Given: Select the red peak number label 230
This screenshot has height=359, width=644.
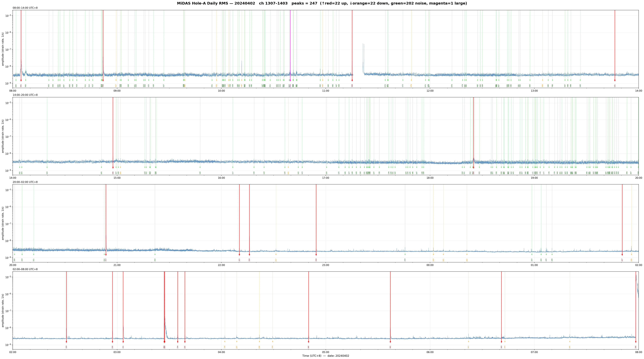Looking at the screenshot, I should [112, 347].
